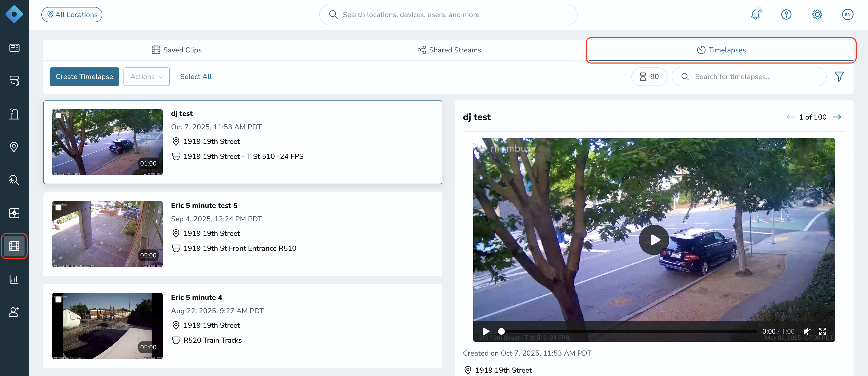Click the 'dj test' list title
Image resolution: width=868 pixels, height=376 pixels.
coord(182,114)
